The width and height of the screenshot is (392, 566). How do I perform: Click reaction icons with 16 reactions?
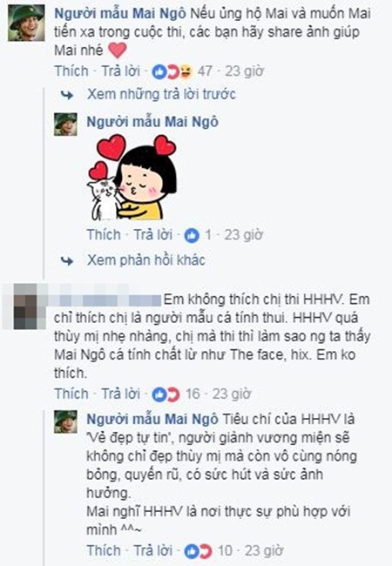click(166, 394)
